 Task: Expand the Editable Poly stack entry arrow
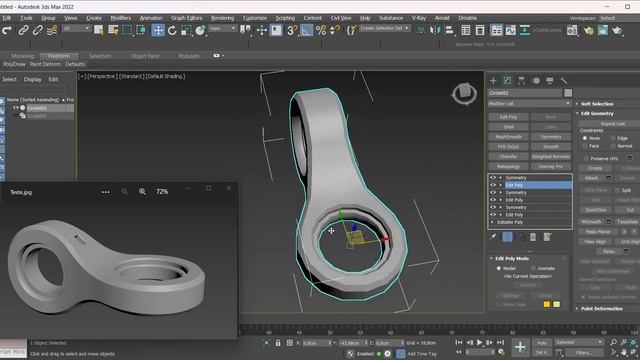[493, 222]
